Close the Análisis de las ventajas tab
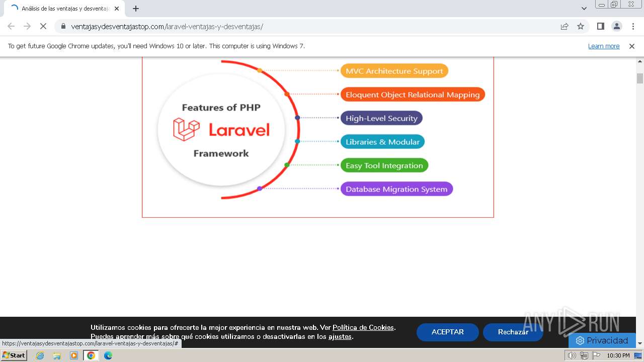644x362 pixels. 117,9
